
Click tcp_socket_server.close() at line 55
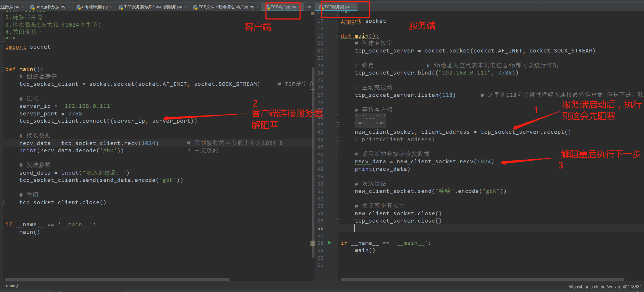[398, 221]
